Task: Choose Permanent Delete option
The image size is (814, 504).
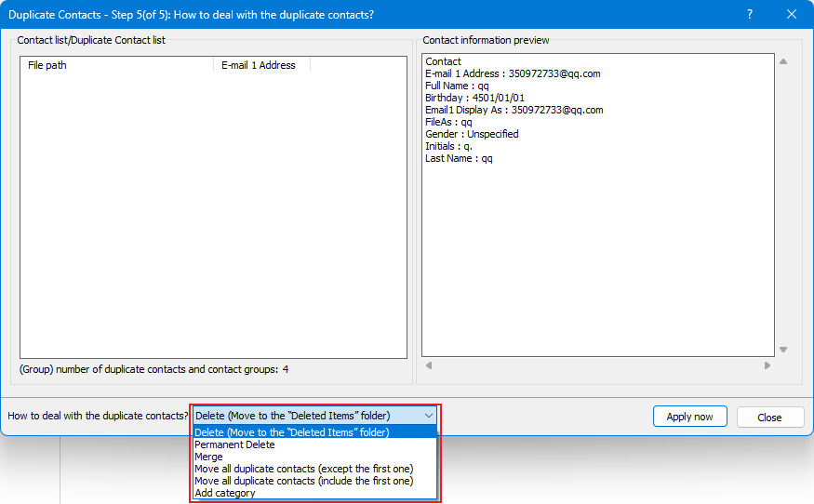Action: (x=314, y=444)
